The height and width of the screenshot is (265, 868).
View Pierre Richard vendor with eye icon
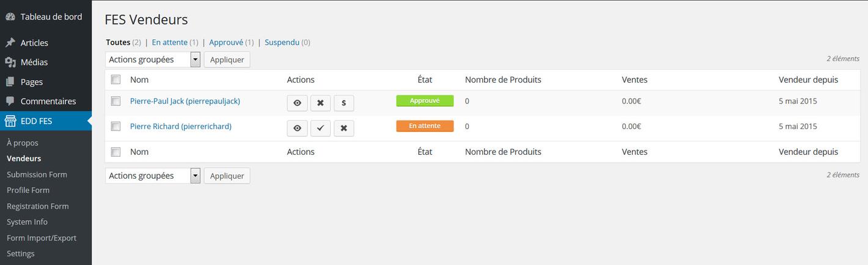pyautogui.click(x=297, y=128)
